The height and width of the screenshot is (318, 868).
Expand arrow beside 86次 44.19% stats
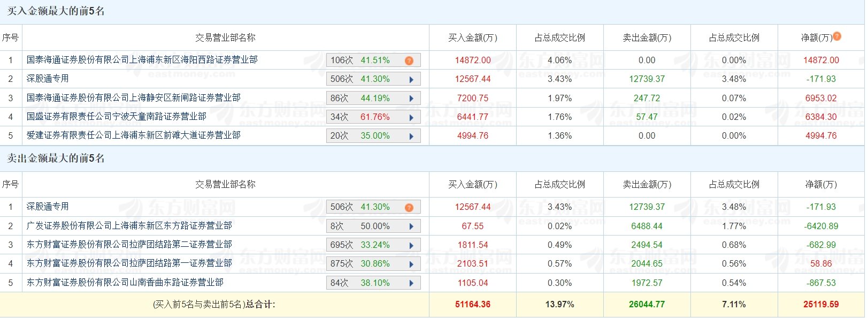coord(411,99)
